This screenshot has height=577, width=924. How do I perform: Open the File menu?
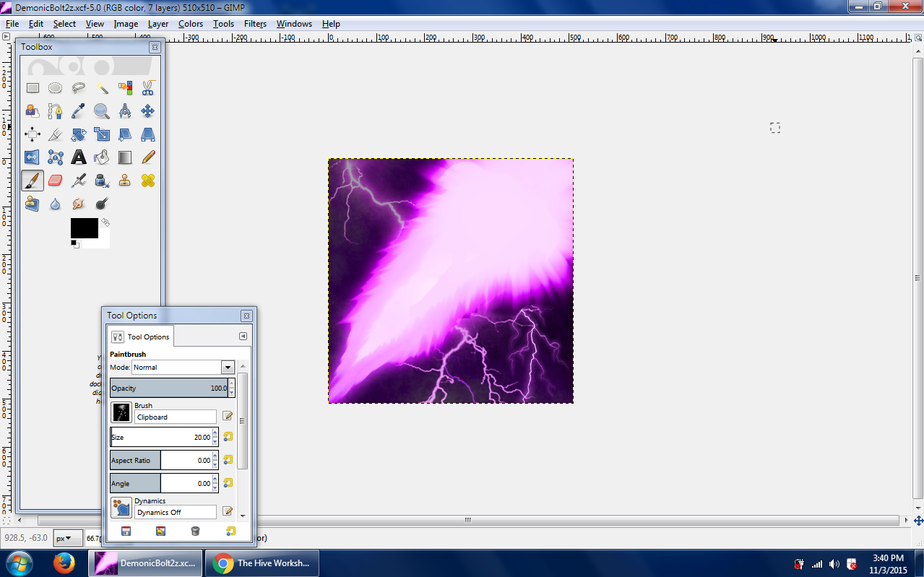tap(12, 24)
